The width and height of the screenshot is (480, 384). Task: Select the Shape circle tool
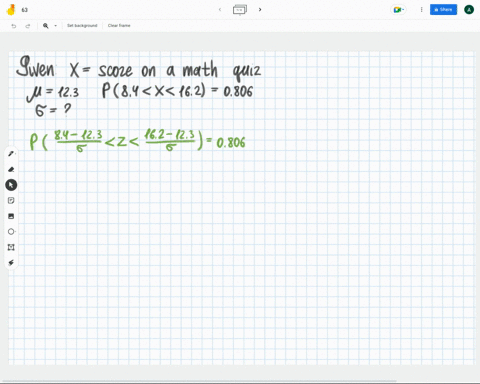pos(11,232)
